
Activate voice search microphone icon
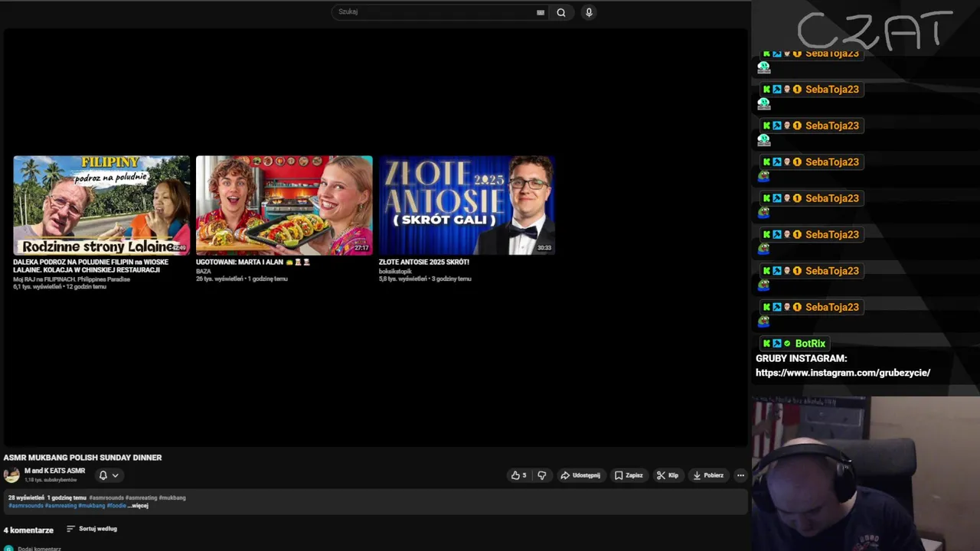(589, 12)
